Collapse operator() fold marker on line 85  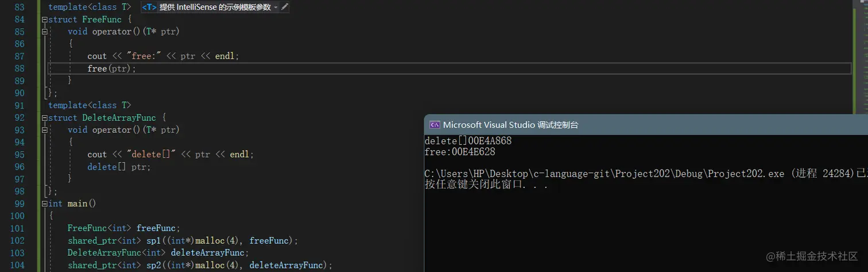click(x=44, y=32)
